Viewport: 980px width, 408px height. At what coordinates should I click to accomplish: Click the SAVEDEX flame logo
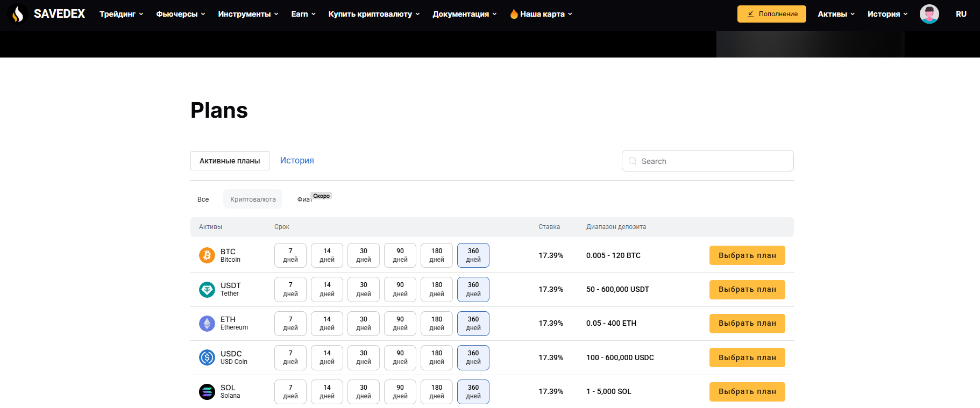pos(18,14)
